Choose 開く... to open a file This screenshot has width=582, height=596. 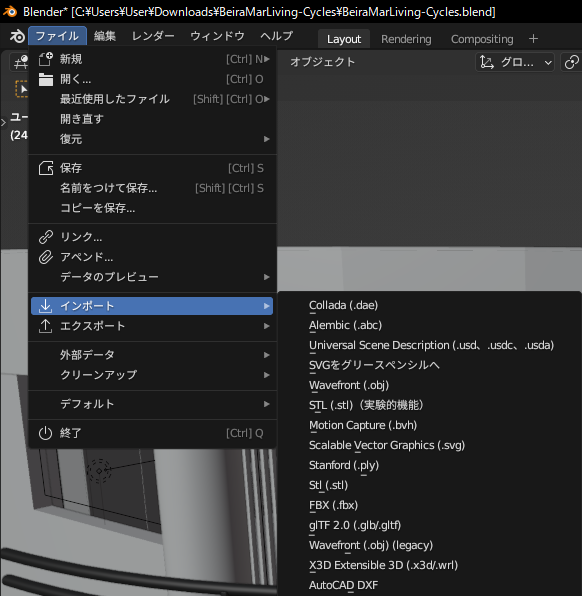pyautogui.click(x=152, y=79)
